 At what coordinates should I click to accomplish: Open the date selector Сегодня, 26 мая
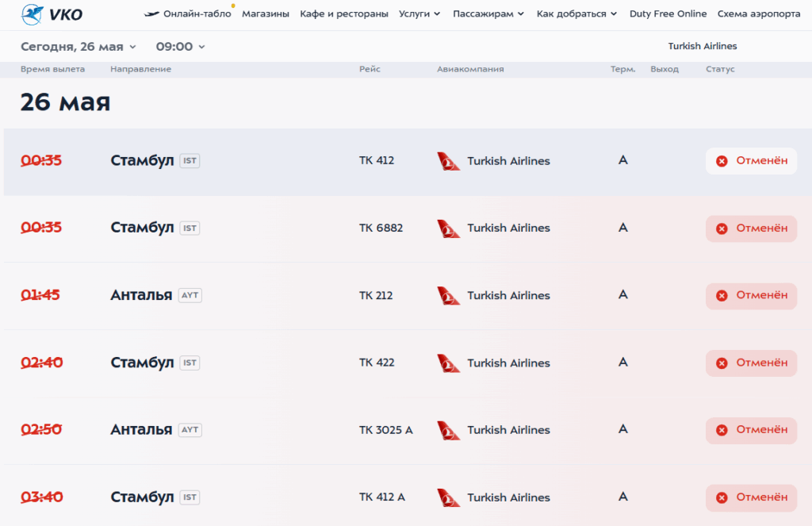pos(79,47)
